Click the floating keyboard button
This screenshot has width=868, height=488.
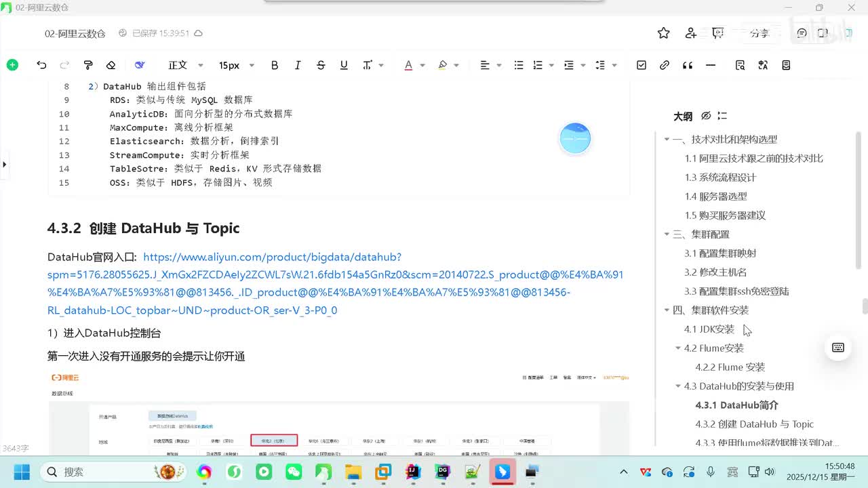point(838,348)
